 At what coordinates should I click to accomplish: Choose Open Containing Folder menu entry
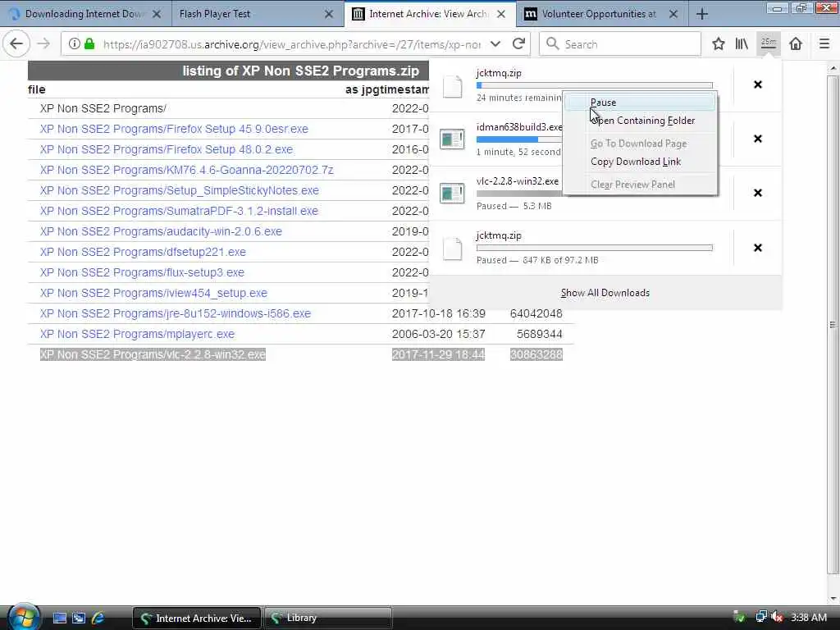pyautogui.click(x=640, y=121)
